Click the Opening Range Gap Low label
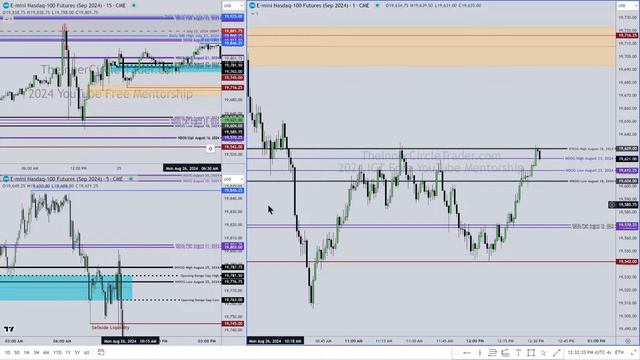 (x=200, y=300)
